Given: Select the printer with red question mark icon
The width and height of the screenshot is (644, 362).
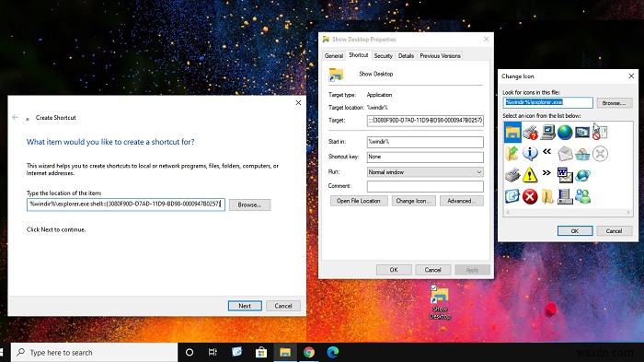Looking at the screenshot, I should click(530, 132).
